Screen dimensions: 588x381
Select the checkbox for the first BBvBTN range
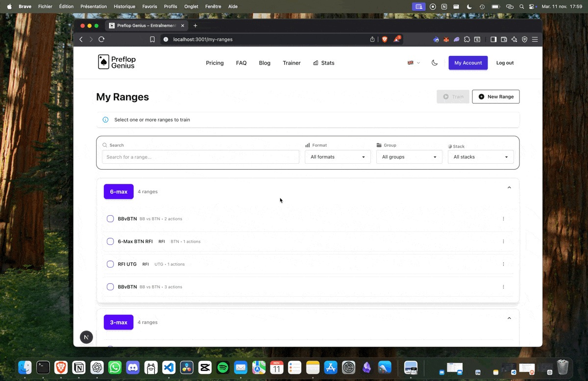tap(110, 218)
